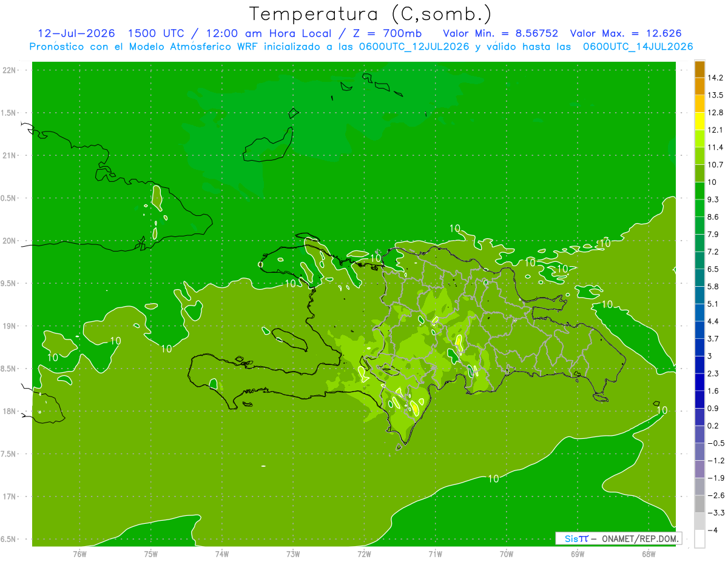
Task: Click the blue swatch between 4.4 and 3.7
Action: (x=699, y=330)
